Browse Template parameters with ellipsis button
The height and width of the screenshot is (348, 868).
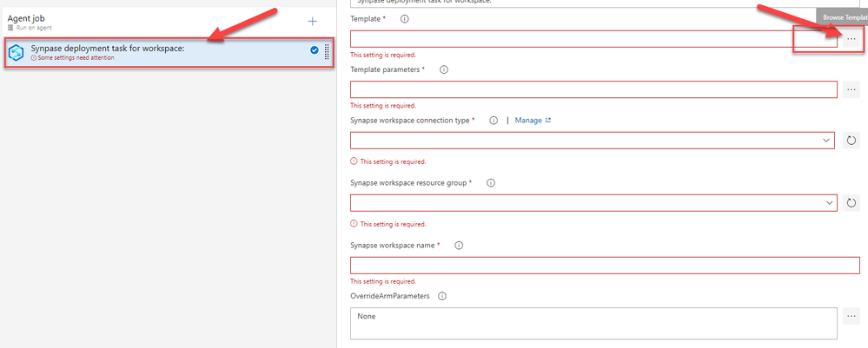(851, 89)
